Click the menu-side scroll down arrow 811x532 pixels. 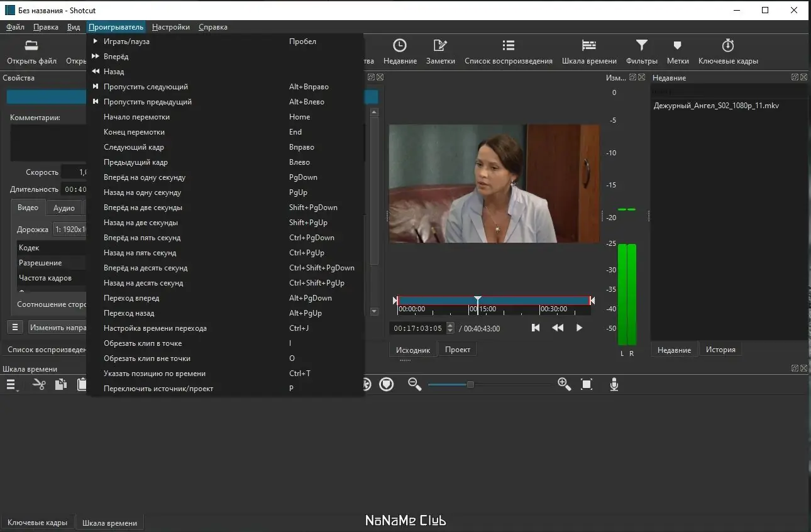[374, 311]
